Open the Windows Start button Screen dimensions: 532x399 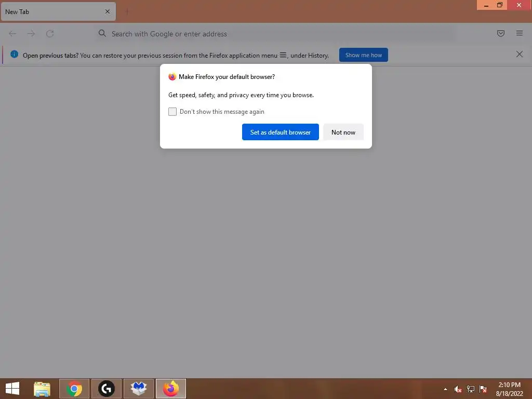coord(12,389)
